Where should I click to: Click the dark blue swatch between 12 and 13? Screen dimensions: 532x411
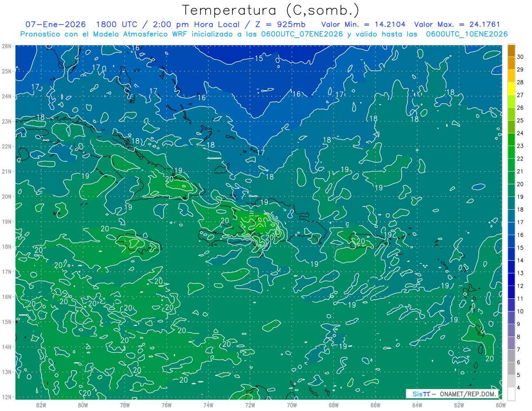point(511,279)
